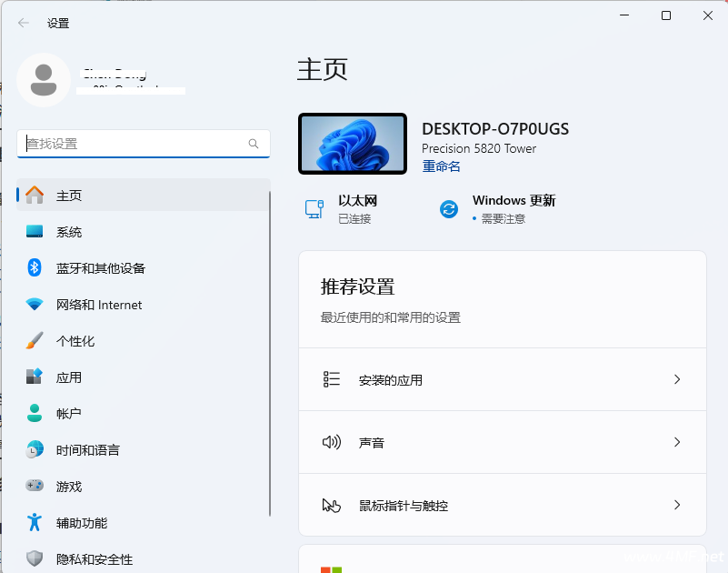Click the speaker icon next to 声音
Screen dimensions: 728x573
[x=332, y=443]
